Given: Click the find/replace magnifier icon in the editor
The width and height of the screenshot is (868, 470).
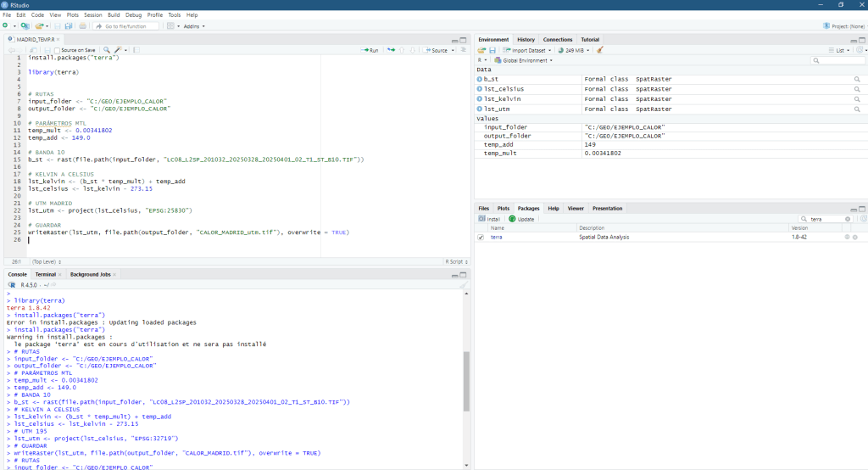Looking at the screenshot, I should coord(106,50).
